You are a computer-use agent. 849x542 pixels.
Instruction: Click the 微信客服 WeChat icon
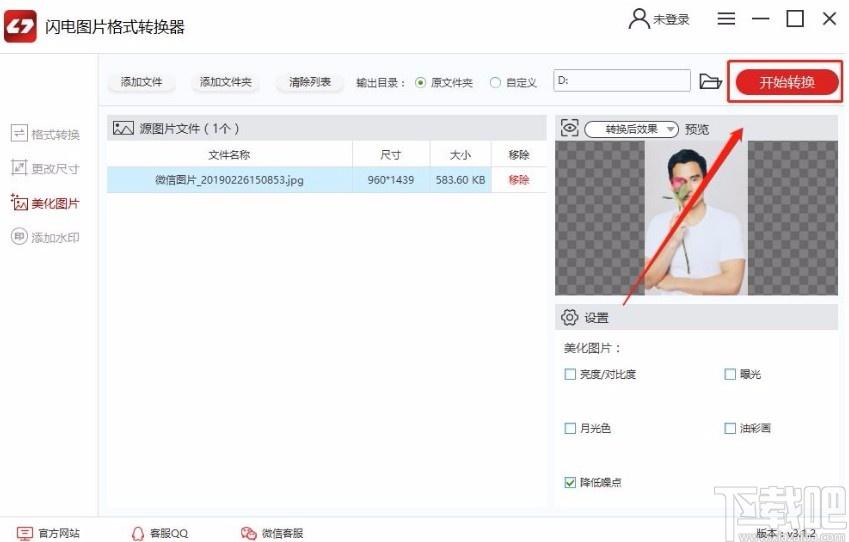coord(249,533)
